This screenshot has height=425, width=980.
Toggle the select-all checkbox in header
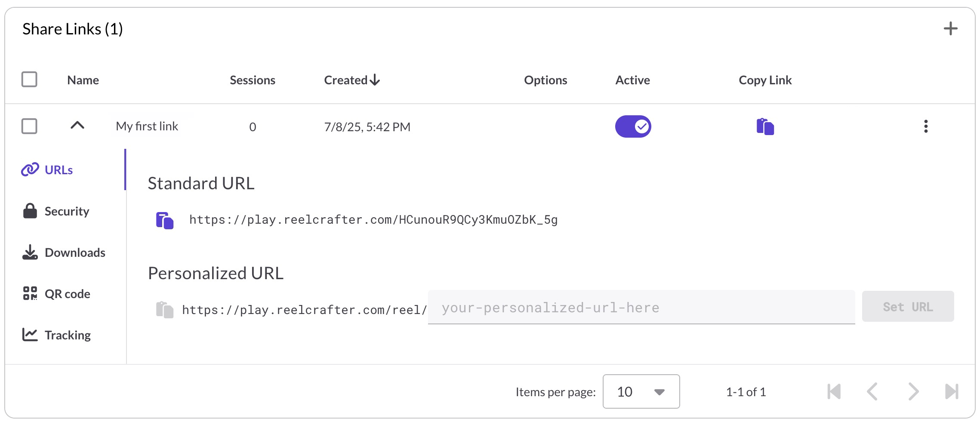coord(29,80)
